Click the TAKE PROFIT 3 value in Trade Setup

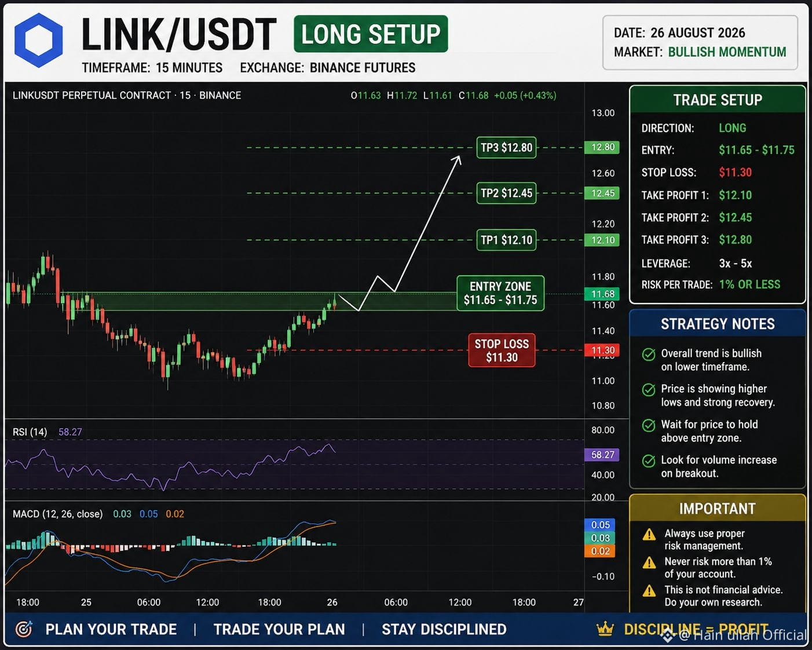pyautogui.click(x=736, y=240)
